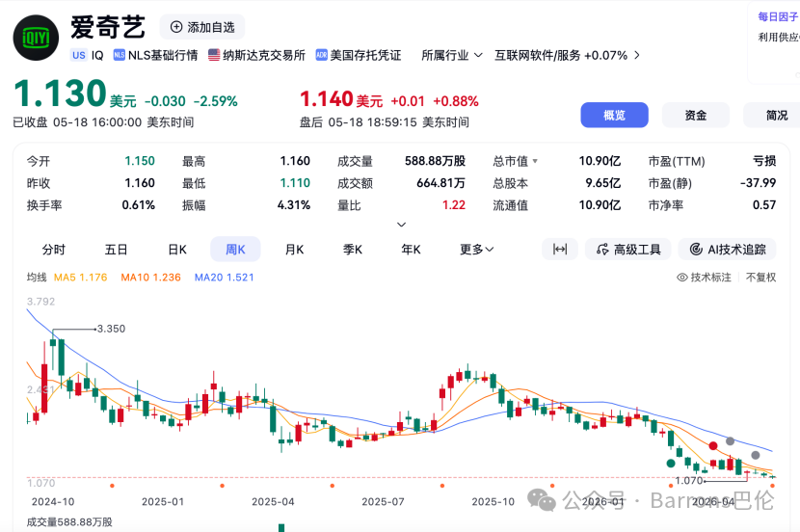Click the 2025-07 date axis label
Screen dimensions: 800x532
(x=383, y=502)
